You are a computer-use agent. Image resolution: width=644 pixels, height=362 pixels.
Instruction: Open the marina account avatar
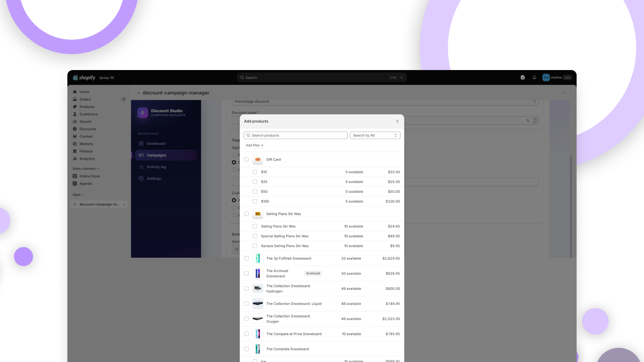tap(546, 77)
